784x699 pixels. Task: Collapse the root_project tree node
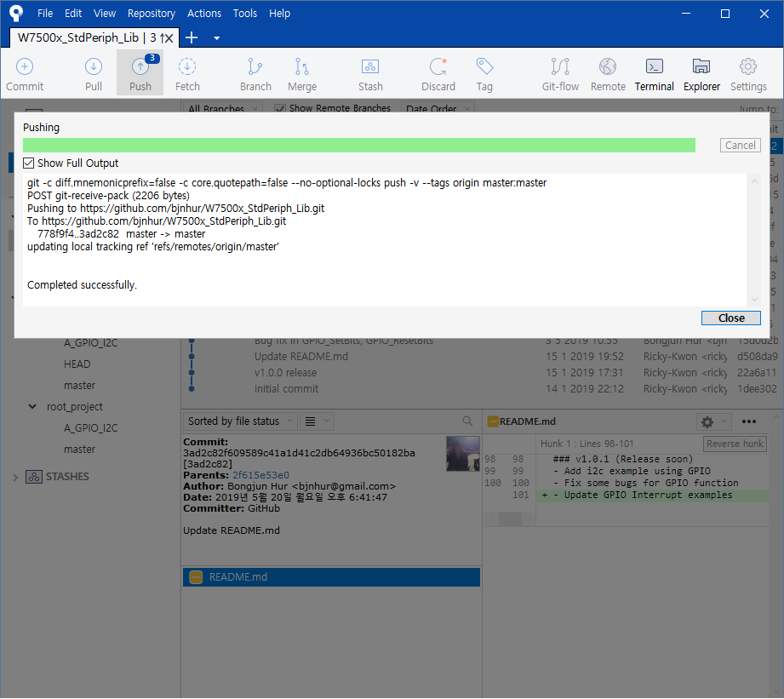[x=32, y=406]
